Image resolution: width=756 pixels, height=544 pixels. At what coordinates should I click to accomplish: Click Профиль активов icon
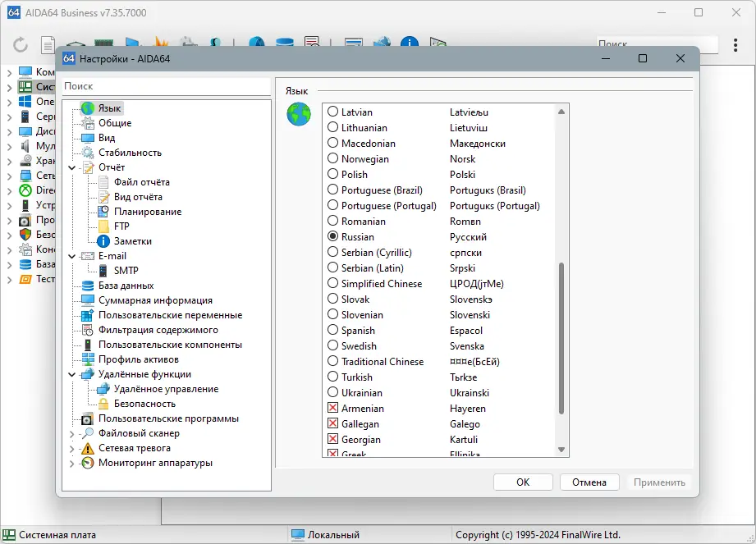87,359
